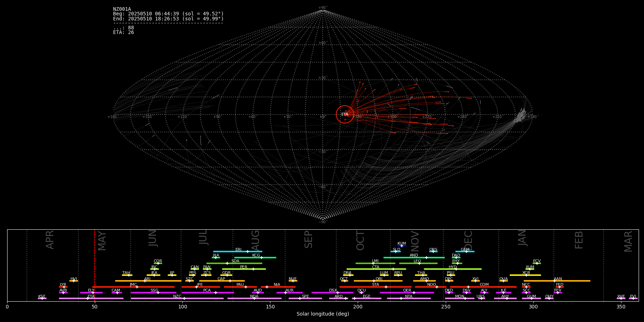
Task: Select the NZC shower label
Action: pyautogui.click(x=177, y=297)
